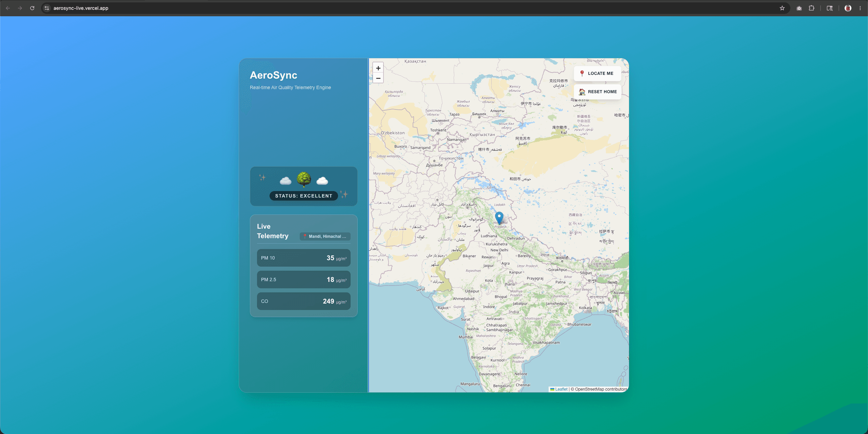
Task: Click the browser profile avatar
Action: coord(848,8)
